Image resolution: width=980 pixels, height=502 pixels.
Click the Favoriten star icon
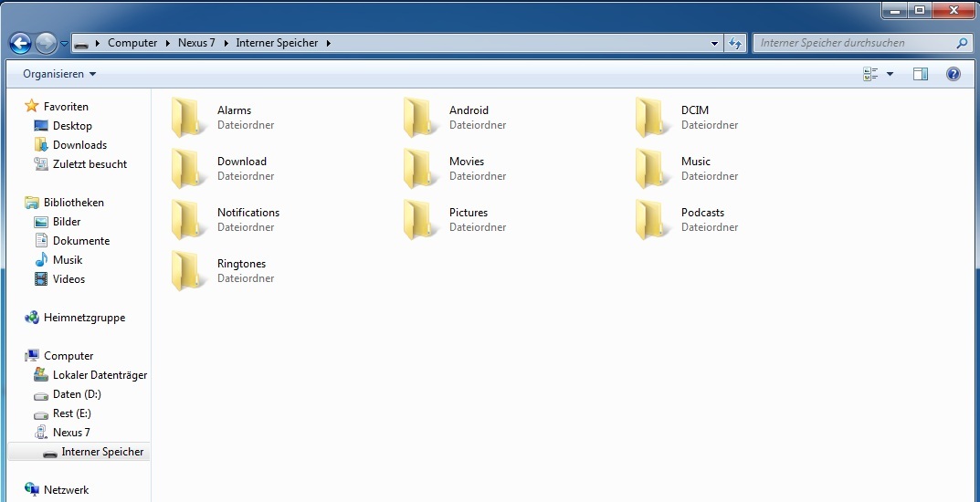click(x=32, y=106)
